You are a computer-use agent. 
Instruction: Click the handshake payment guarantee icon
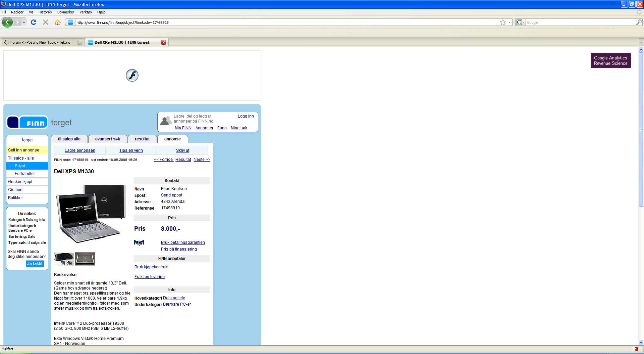[139, 242]
